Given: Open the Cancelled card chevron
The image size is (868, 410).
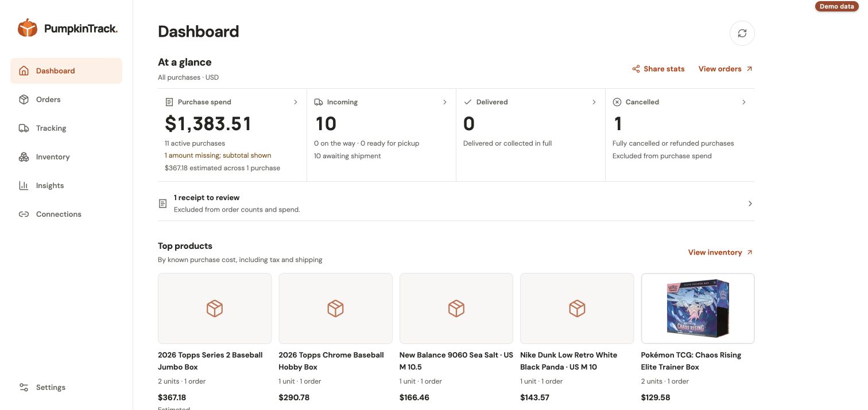Looking at the screenshot, I should click(x=743, y=102).
